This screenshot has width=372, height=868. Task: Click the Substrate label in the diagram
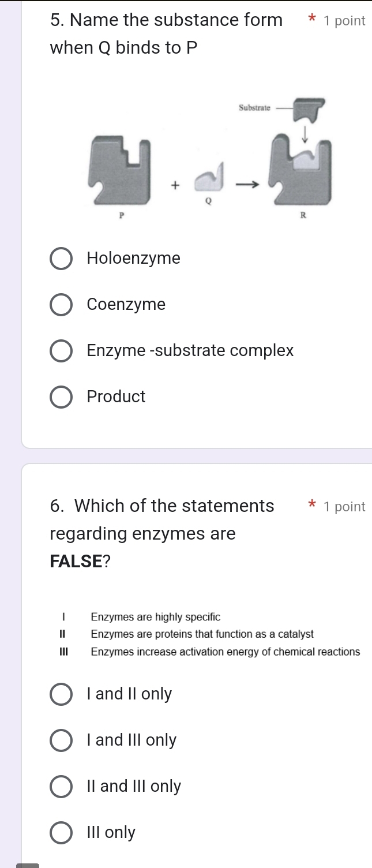[x=254, y=107]
